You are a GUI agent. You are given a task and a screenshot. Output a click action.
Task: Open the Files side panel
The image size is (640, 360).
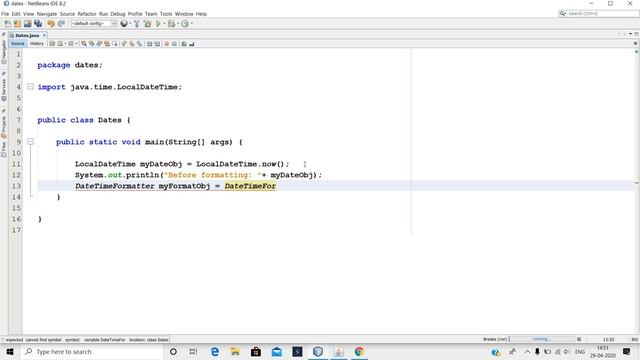[4, 149]
